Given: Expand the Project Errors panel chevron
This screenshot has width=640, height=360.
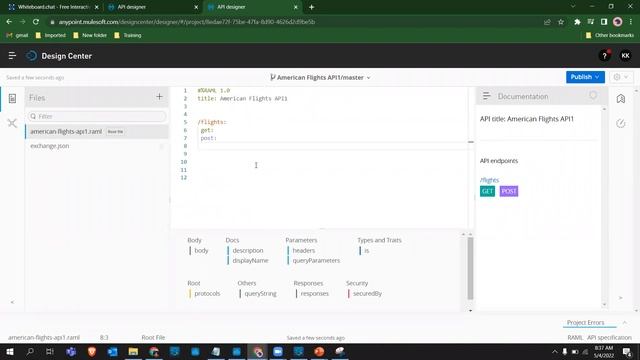Looking at the screenshot, I should pos(624,322).
